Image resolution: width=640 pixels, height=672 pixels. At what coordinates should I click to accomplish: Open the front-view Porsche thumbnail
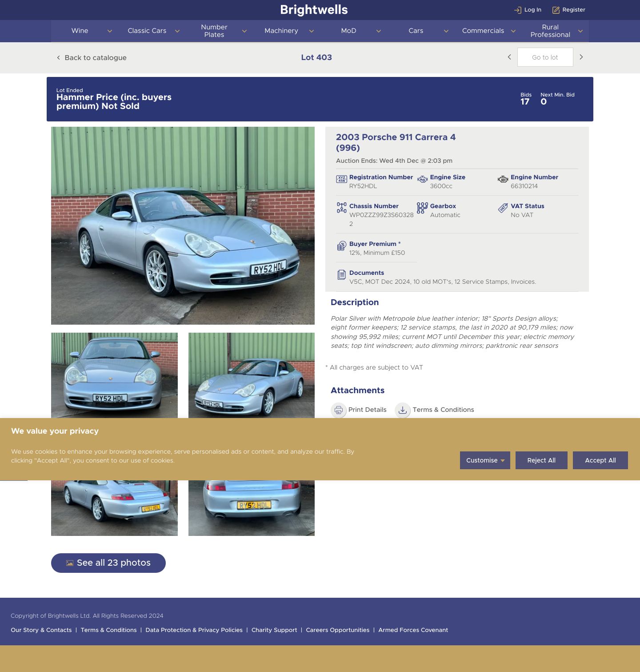coord(114,375)
